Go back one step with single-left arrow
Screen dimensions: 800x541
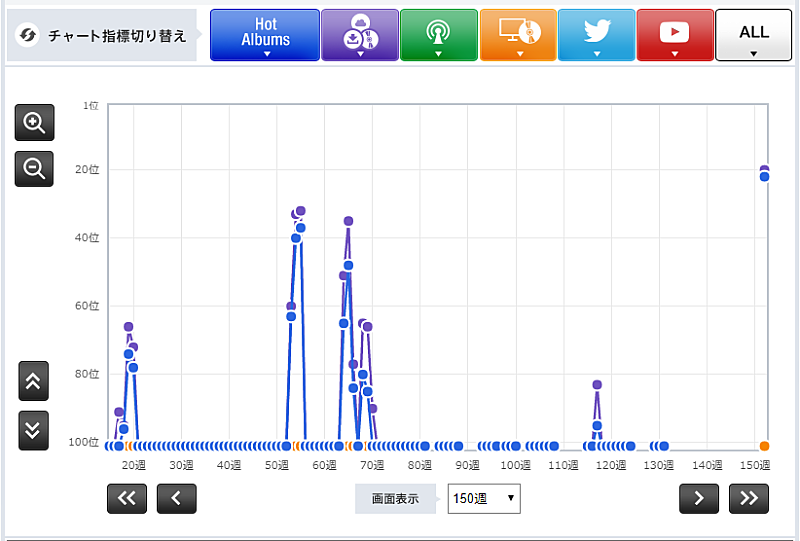click(x=176, y=498)
